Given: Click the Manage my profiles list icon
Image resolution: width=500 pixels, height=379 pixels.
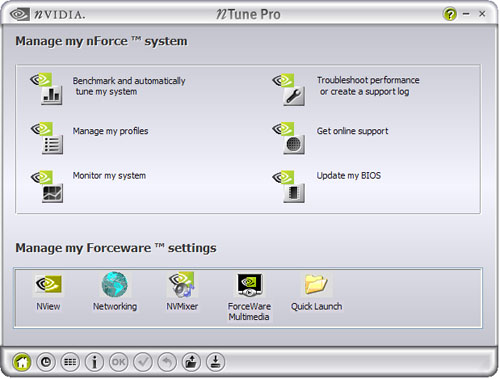Looking at the screenshot, I should (47, 138).
